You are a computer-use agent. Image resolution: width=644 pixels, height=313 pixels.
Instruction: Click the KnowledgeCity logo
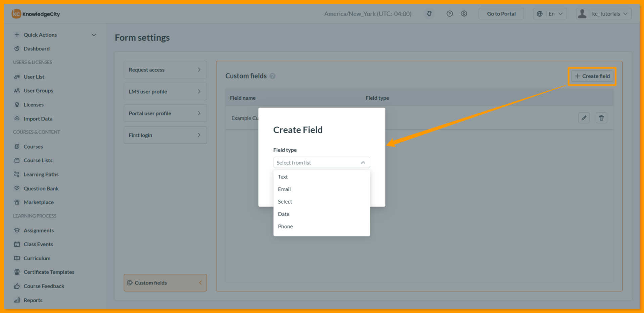[x=36, y=14]
